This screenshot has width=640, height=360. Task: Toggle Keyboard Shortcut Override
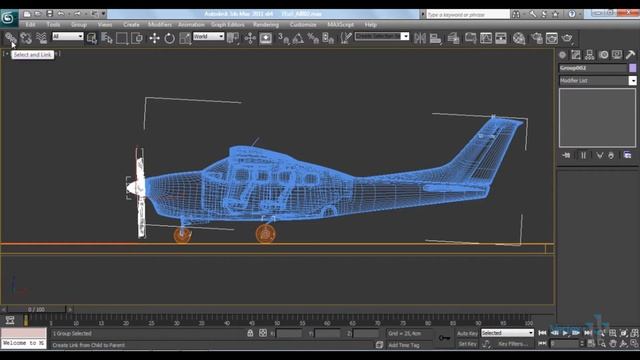point(266,38)
